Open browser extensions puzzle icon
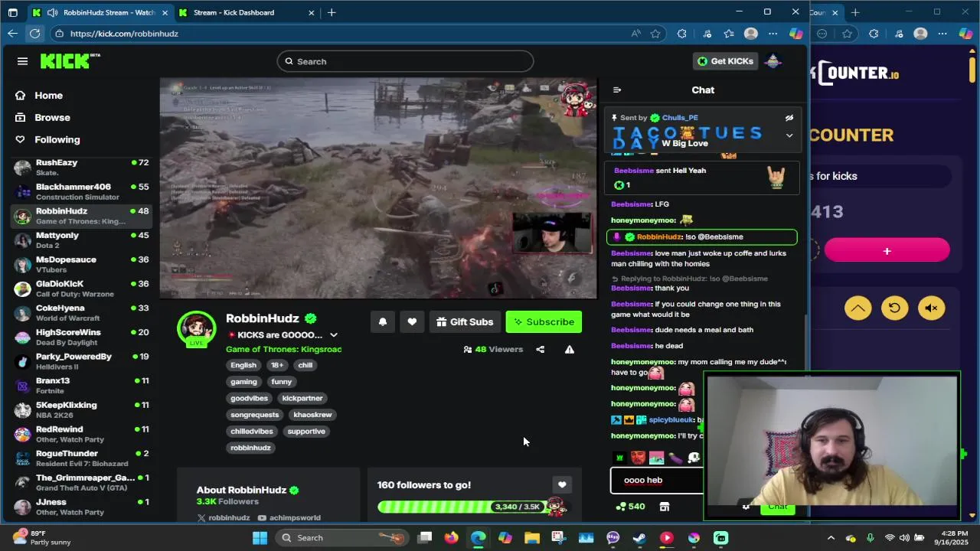The width and height of the screenshot is (980, 551). [681, 34]
